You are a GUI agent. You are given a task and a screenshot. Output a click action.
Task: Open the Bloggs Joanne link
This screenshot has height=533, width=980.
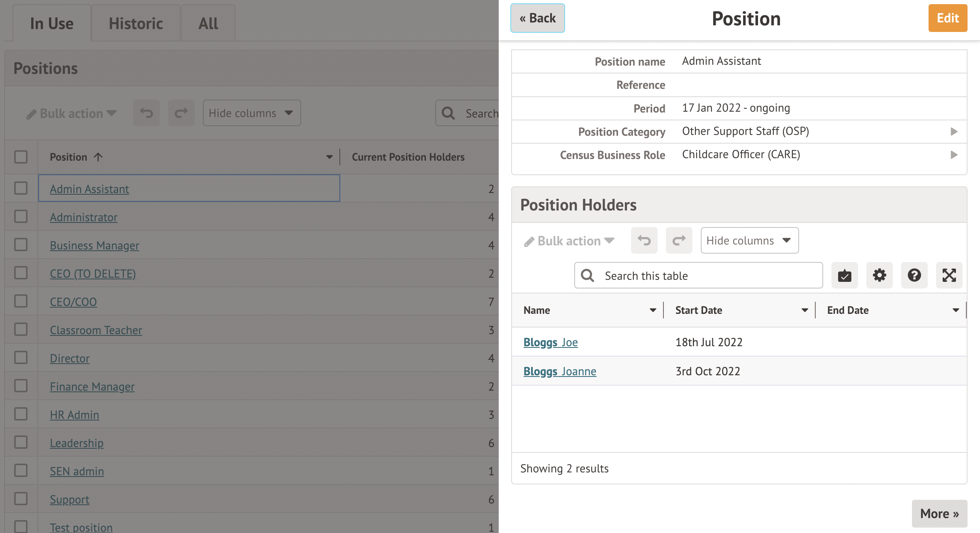click(560, 371)
